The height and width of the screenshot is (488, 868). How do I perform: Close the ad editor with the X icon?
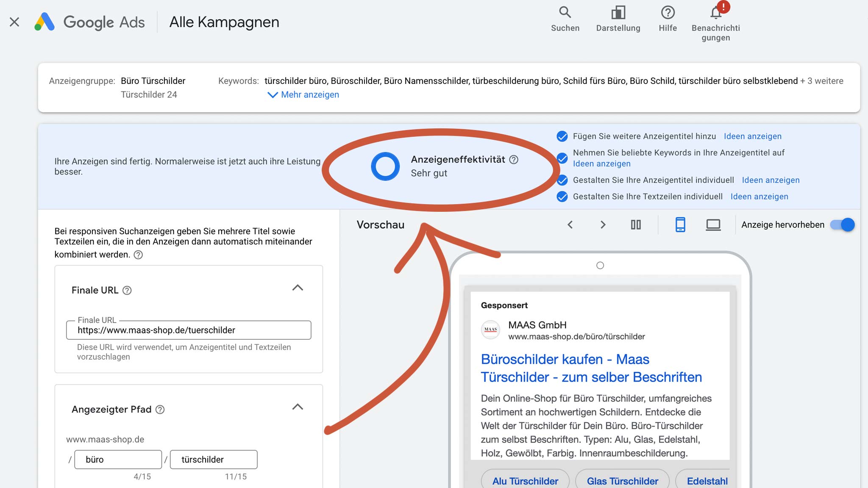click(14, 22)
